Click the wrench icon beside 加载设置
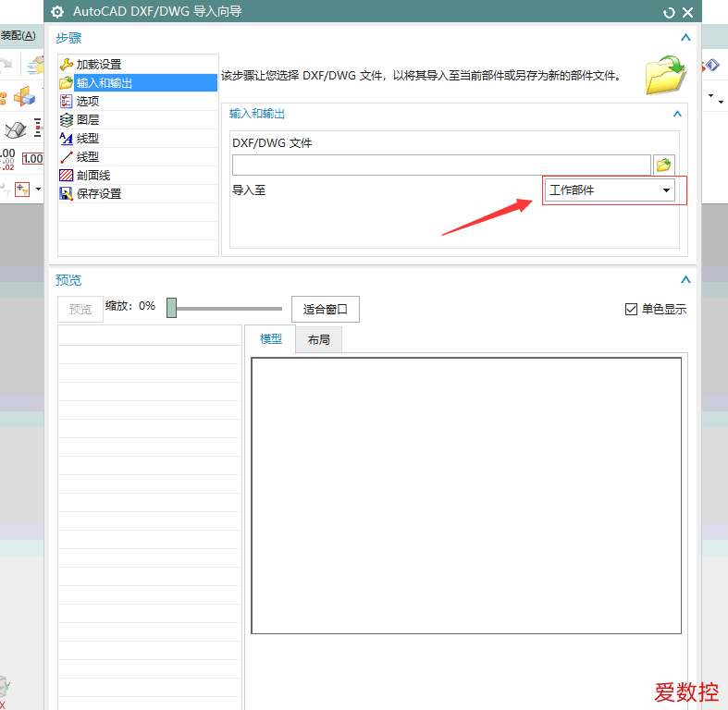Viewport: 728px width, 710px height. (x=67, y=65)
